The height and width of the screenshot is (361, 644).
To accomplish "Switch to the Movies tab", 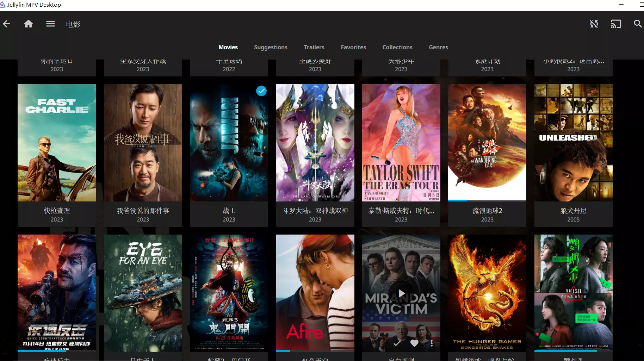I will (x=228, y=47).
